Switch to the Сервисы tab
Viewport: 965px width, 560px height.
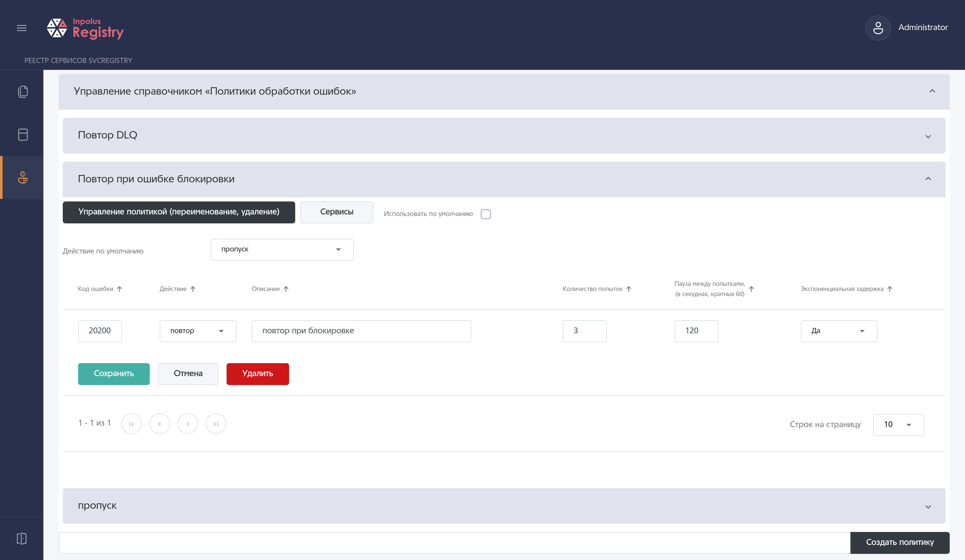coord(337,212)
